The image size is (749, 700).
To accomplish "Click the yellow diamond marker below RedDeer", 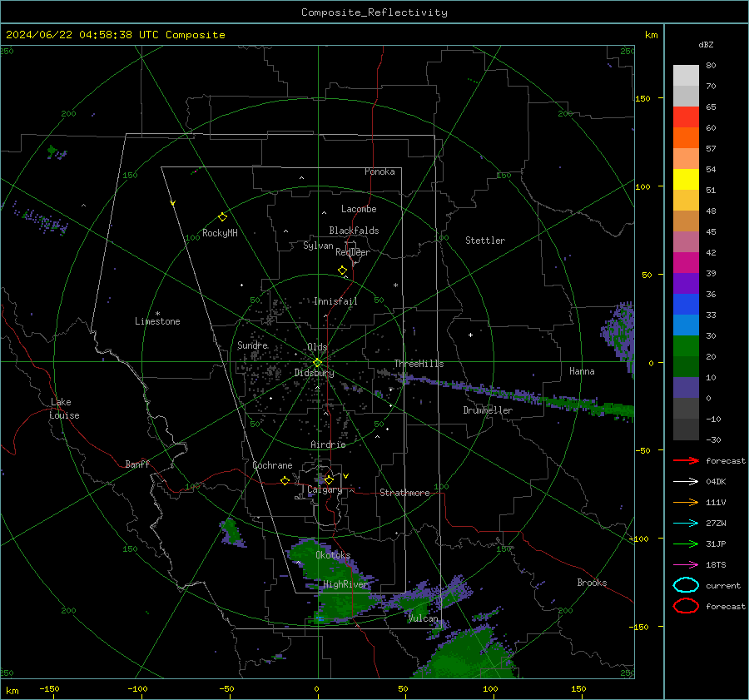I will point(342,271).
